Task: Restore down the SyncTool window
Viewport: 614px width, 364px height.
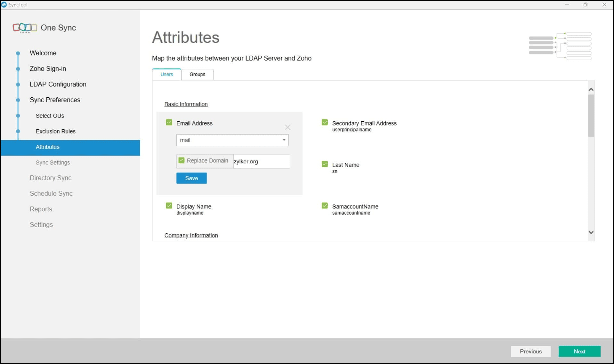Action: coord(586,4)
